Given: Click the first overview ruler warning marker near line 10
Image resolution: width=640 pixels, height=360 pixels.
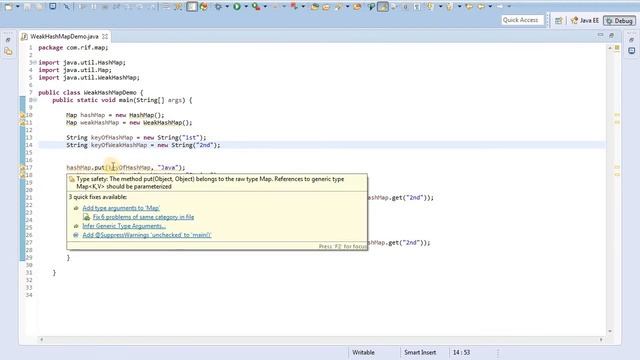Looking at the screenshot, I should [617, 115].
